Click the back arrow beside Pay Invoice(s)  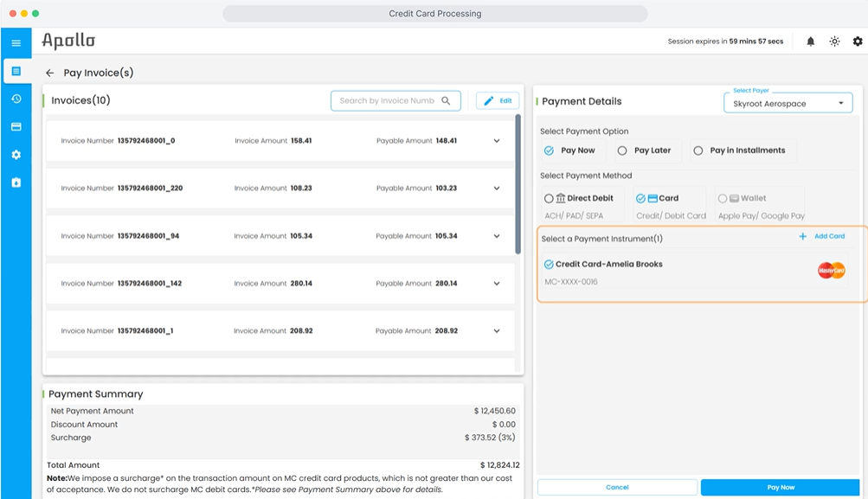point(49,74)
